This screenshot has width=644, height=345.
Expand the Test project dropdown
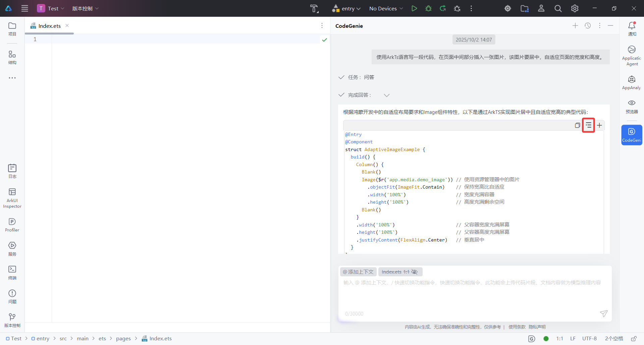point(51,8)
